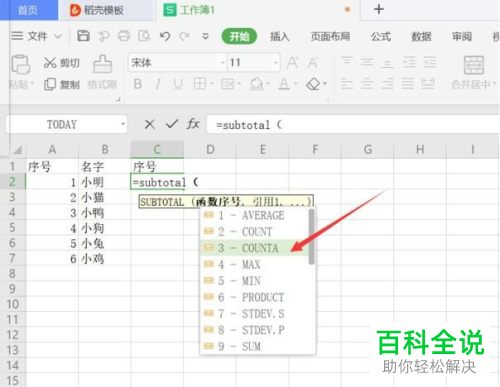
Task: Click the Cut (剪切) button
Action: tap(61, 63)
